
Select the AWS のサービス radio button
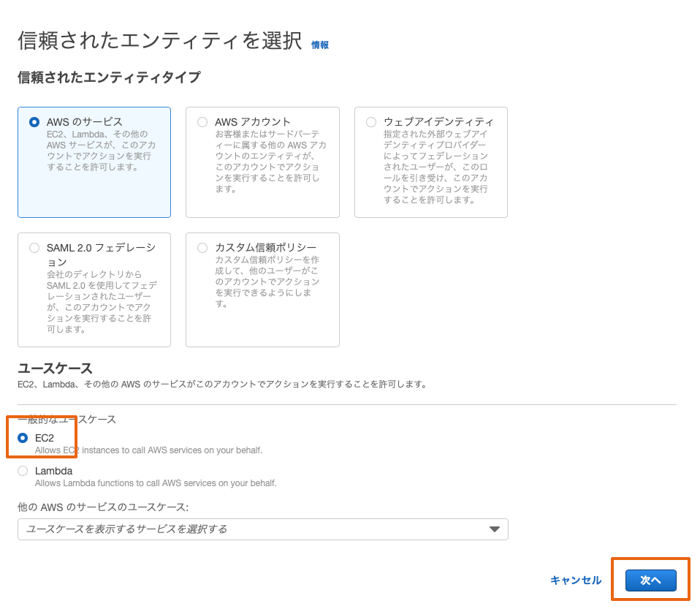coord(34,122)
